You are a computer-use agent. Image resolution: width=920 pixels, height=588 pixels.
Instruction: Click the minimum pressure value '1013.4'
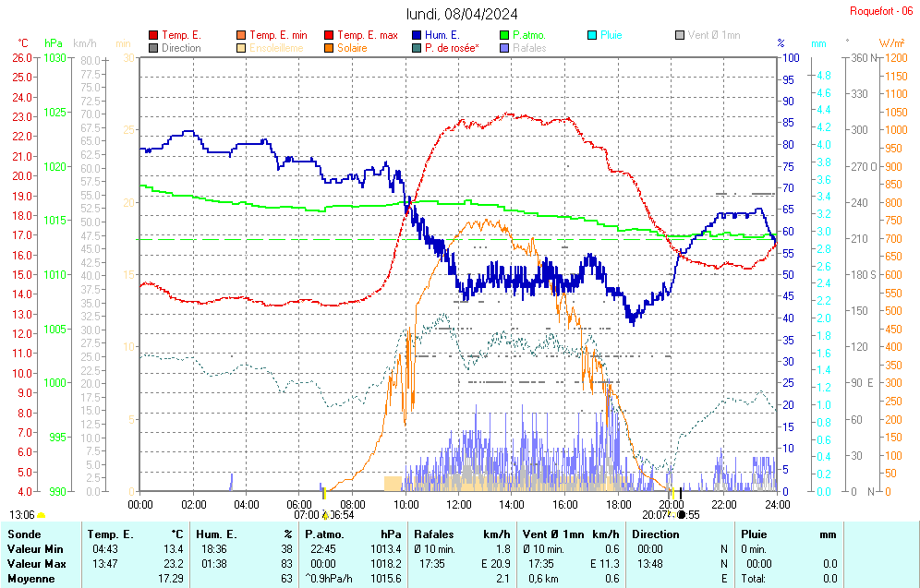click(x=385, y=549)
